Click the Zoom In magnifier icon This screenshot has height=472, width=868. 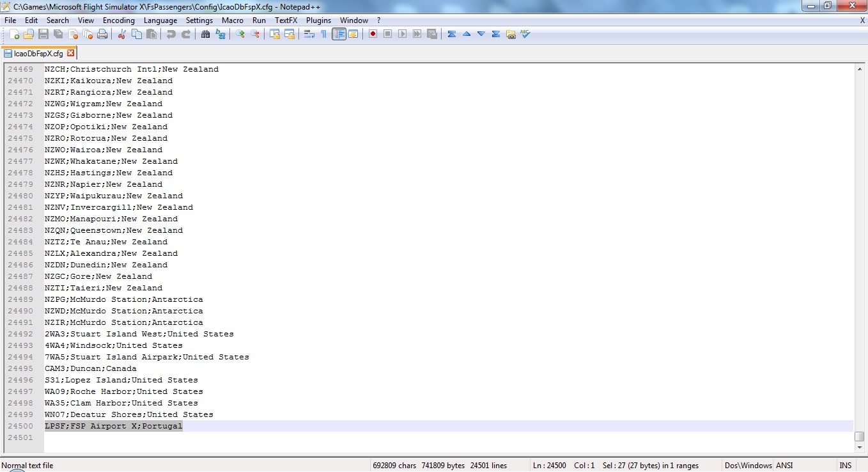coord(240,34)
